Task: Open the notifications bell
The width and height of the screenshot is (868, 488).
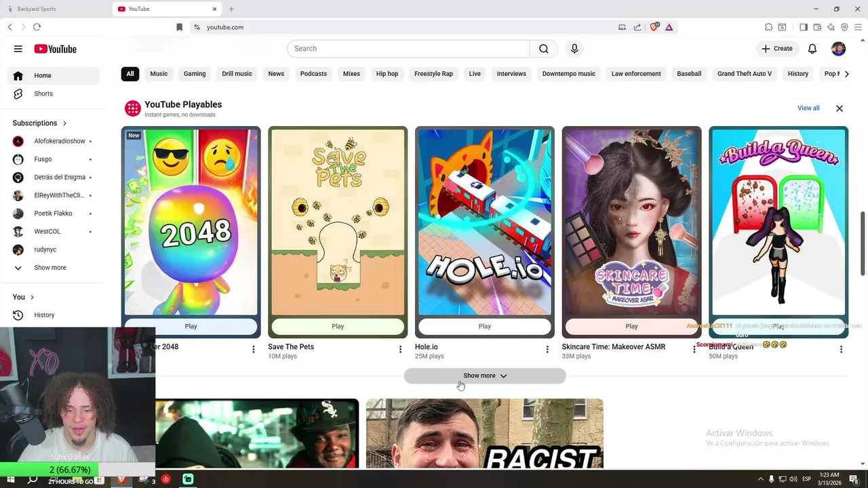Action: pyautogui.click(x=812, y=49)
